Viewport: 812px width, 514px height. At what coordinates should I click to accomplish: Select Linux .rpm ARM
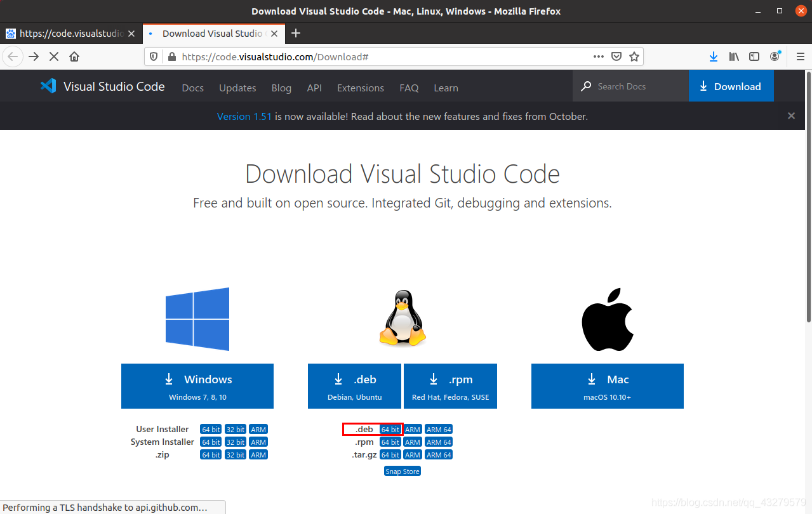pyautogui.click(x=413, y=442)
